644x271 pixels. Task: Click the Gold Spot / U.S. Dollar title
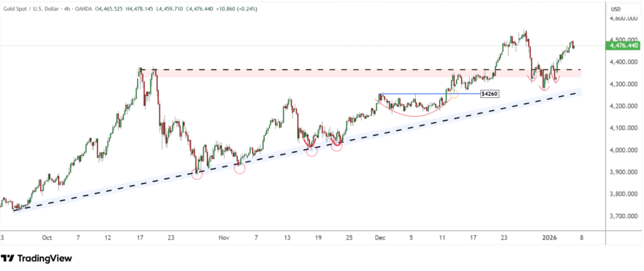pyautogui.click(x=32, y=9)
